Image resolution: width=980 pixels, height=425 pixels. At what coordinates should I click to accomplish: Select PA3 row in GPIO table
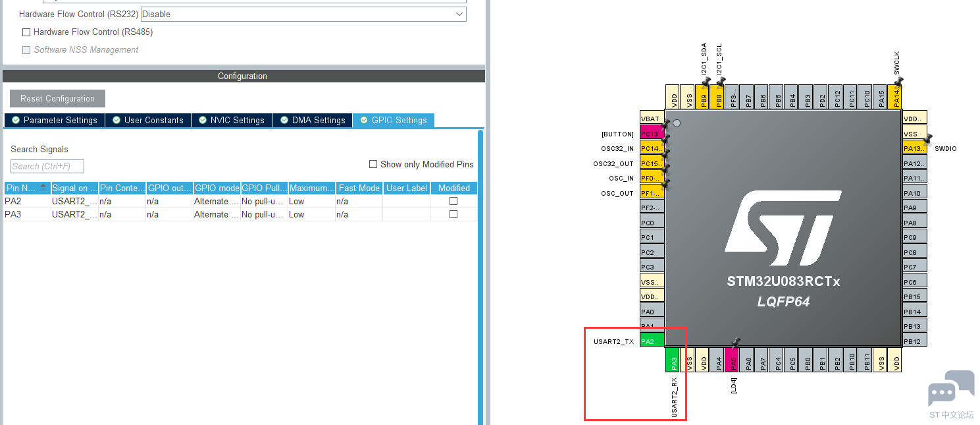(x=241, y=214)
